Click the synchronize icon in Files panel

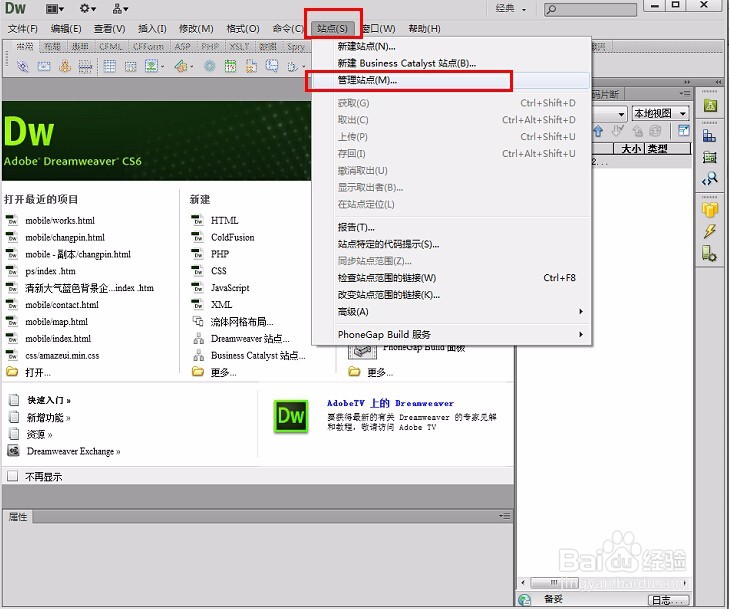coord(656,131)
